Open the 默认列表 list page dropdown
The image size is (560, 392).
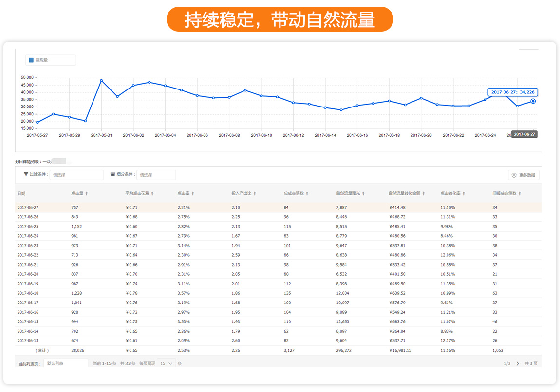coord(66,363)
